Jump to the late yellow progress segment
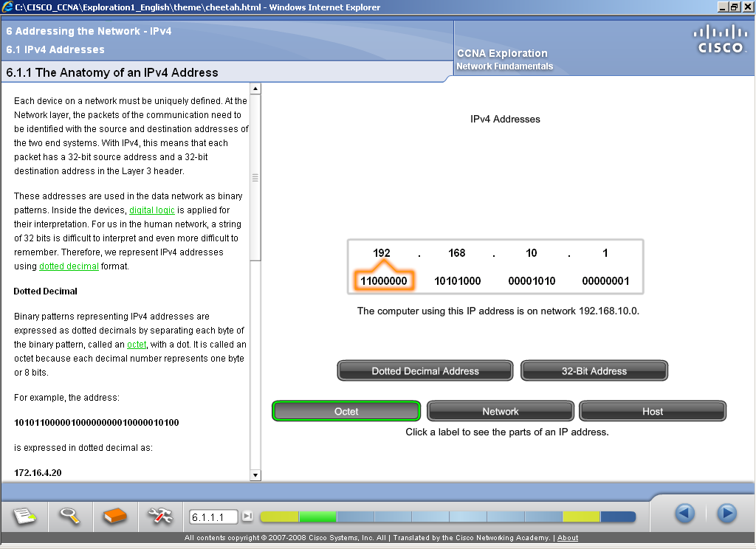 click(581, 517)
